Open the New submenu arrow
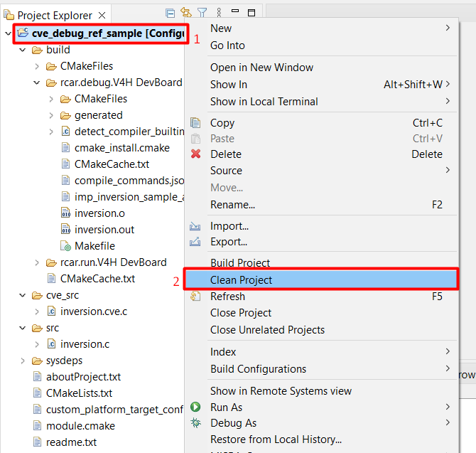 [x=448, y=28]
